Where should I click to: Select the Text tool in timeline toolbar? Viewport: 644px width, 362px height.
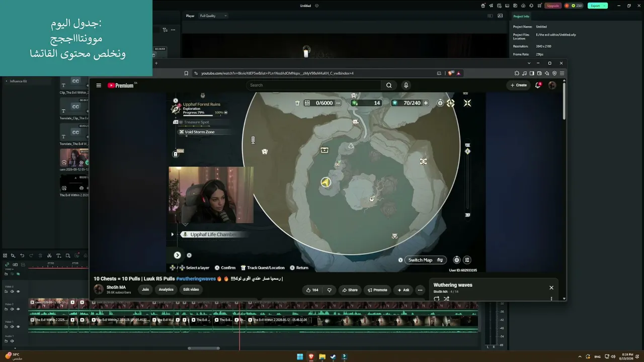pyautogui.click(x=58, y=256)
